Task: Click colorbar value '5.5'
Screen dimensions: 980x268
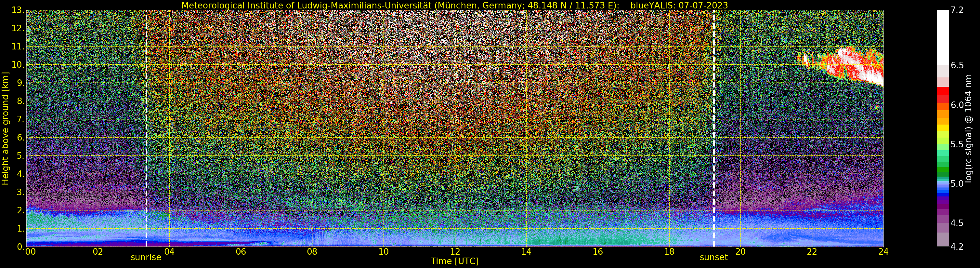Action: point(957,144)
